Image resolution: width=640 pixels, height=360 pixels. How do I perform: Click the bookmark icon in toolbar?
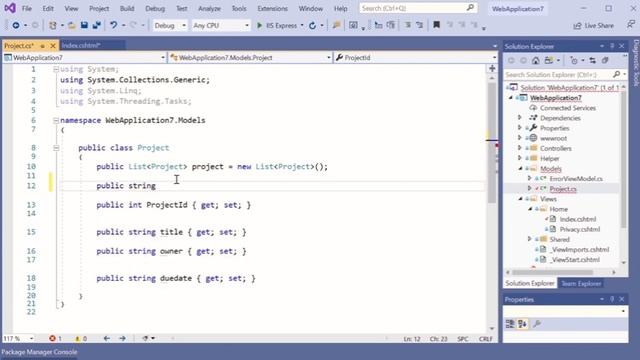coord(436,25)
